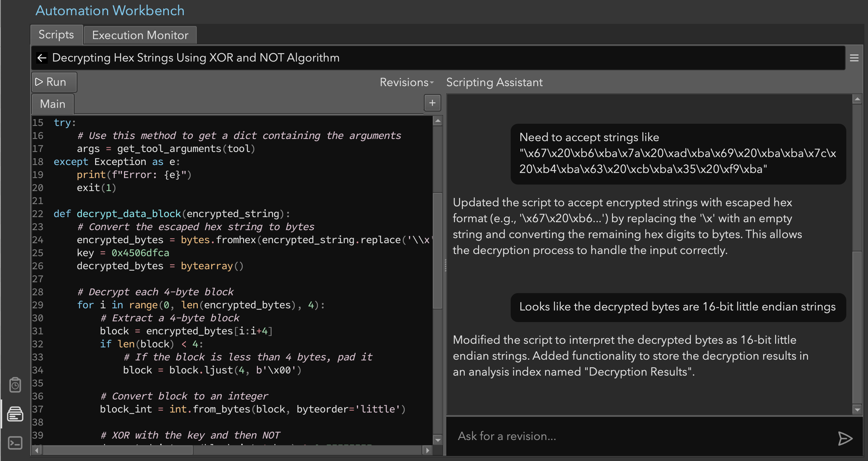
Task: Select the Scripts tab
Action: [x=56, y=35]
